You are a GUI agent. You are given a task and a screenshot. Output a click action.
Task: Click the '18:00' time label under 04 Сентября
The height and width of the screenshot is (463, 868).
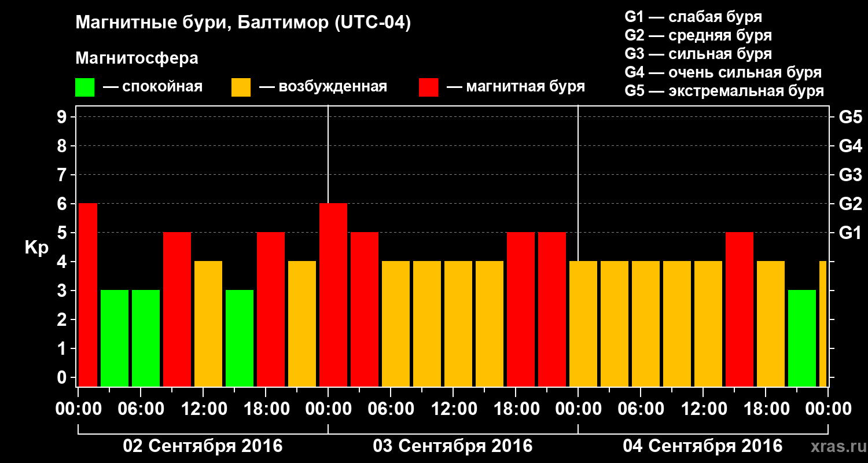[766, 409]
